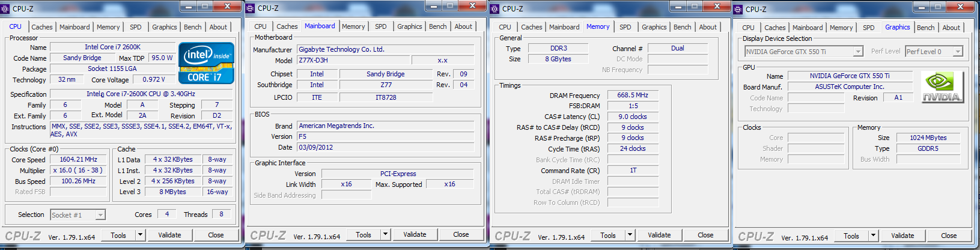
Task: Open Bench tab in the Graphics window
Action: pyautogui.click(x=926, y=28)
